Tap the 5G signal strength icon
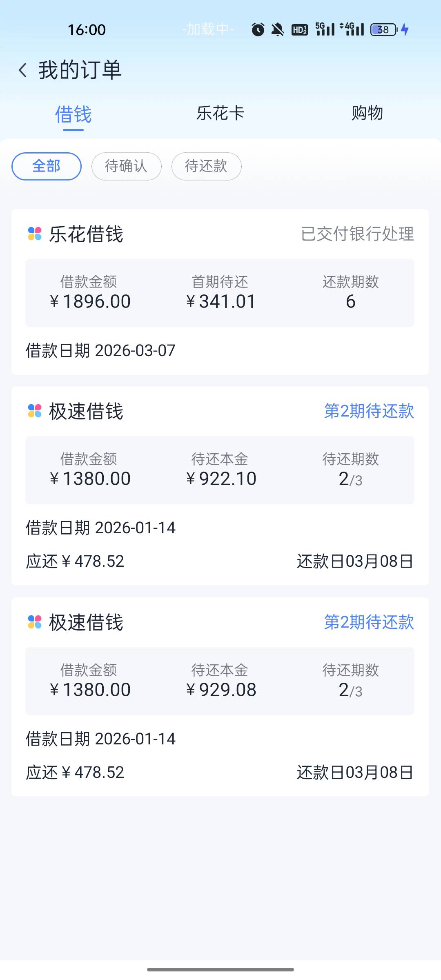This screenshot has height=980, width=441. click(325, 29)
